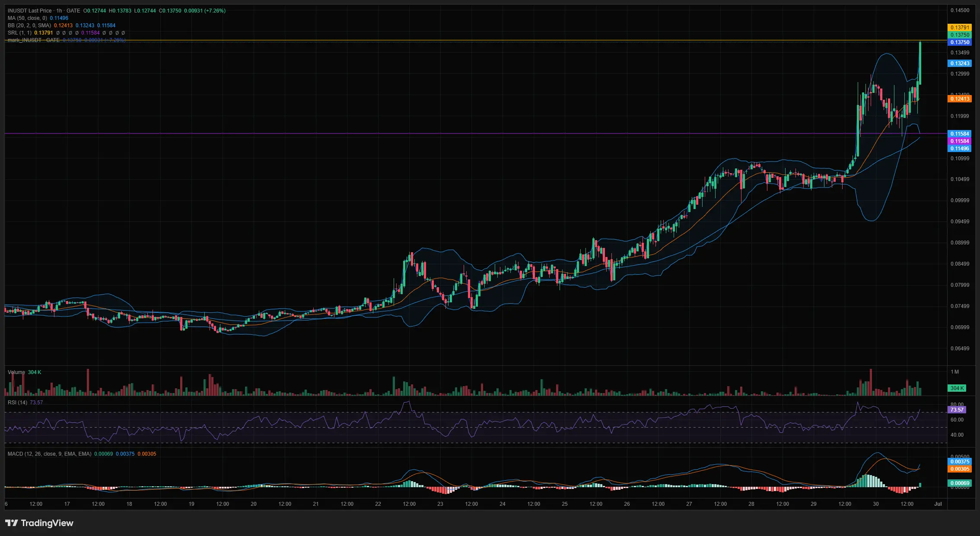Click the 20 date label on time axis
The height and width of the screenshot is (536, 980).
pos(254,504)
